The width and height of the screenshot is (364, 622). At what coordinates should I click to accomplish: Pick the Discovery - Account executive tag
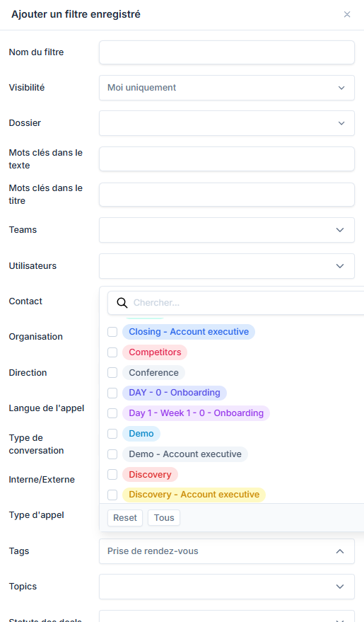(x=194, y=495)
